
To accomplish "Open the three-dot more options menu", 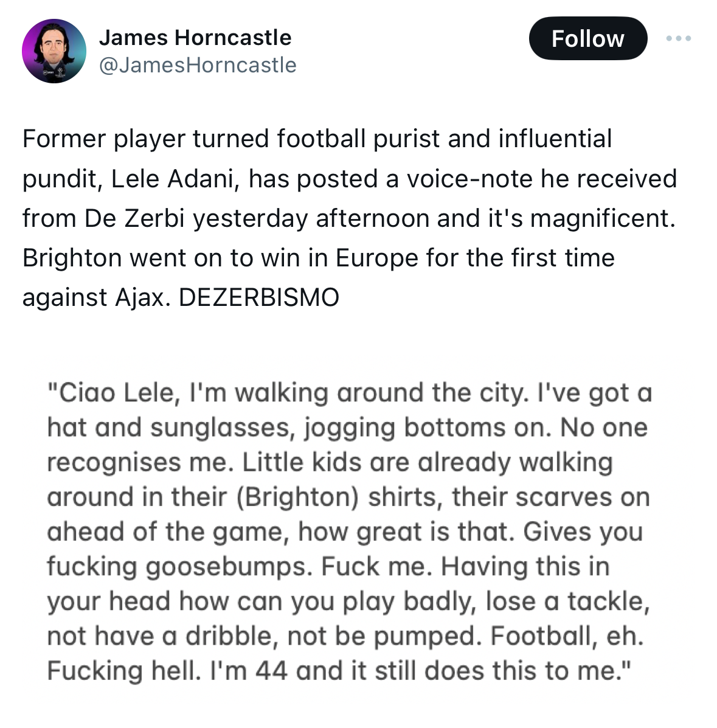I will (x=679, y=38).
